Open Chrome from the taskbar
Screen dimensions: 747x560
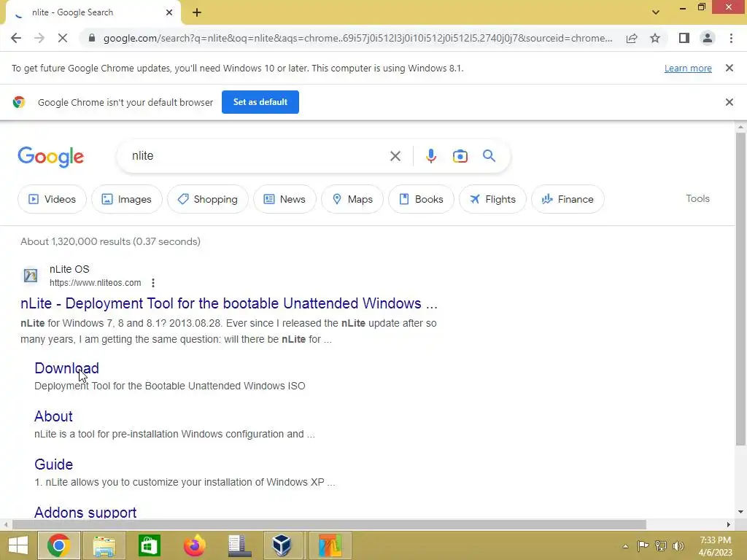[x=58, y=545]
